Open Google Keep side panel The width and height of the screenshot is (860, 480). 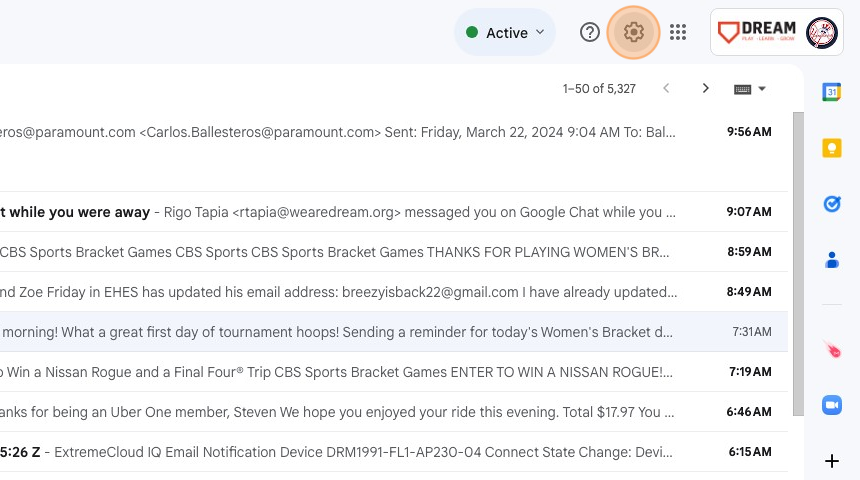click(x=831, y=148)
